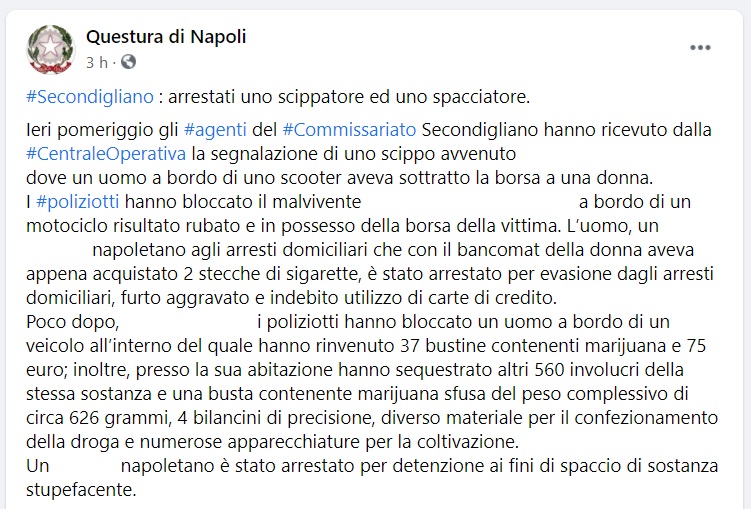This screenshot has width=751, height=509.
Task: Open the #Secondigliano hashtag
Action: coord(91,97)
